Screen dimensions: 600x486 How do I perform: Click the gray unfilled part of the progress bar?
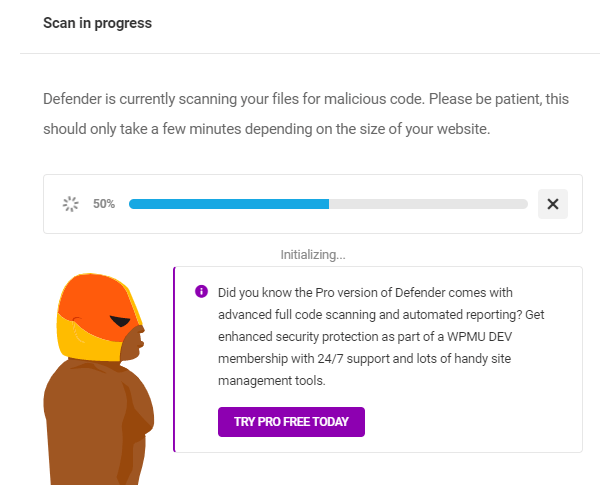click(428, 204)
